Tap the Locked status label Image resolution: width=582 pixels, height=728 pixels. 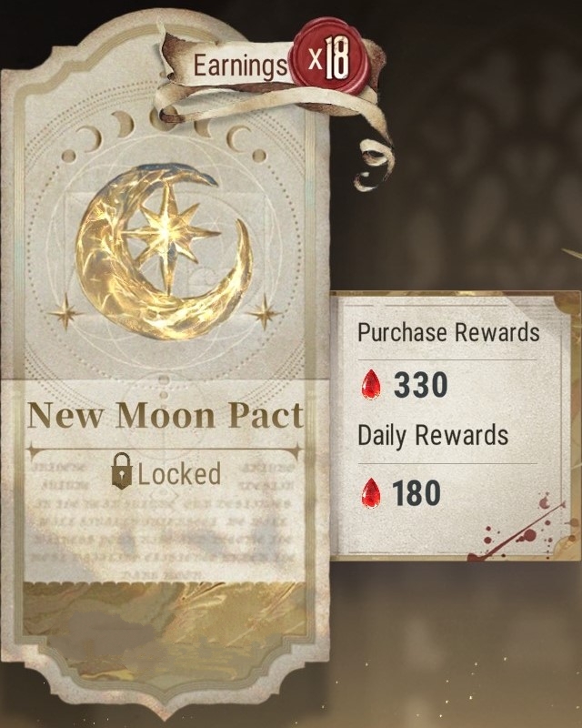pyautogui.click(x=179, y=474)
